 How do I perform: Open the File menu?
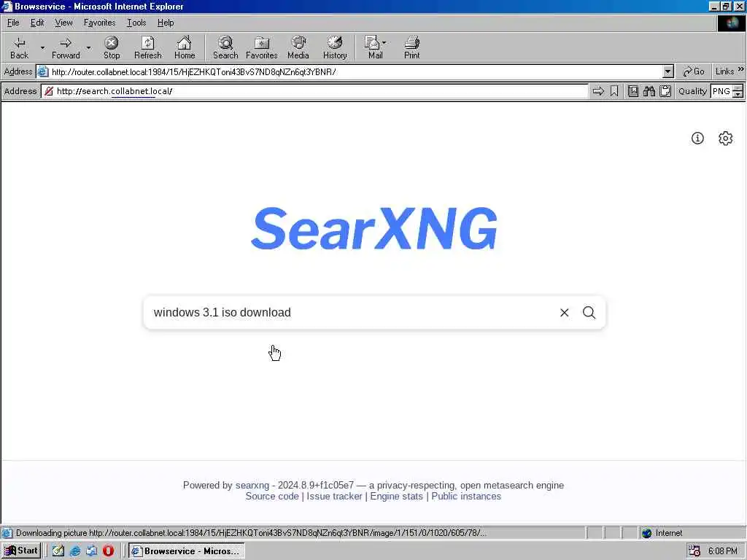(x=13, y=23)
